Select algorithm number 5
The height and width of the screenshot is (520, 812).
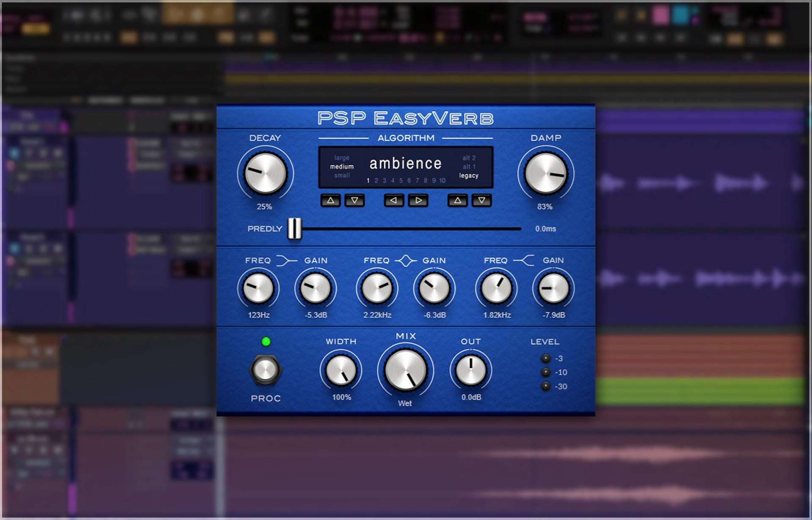pyautogui.click(x=401, y=181)
